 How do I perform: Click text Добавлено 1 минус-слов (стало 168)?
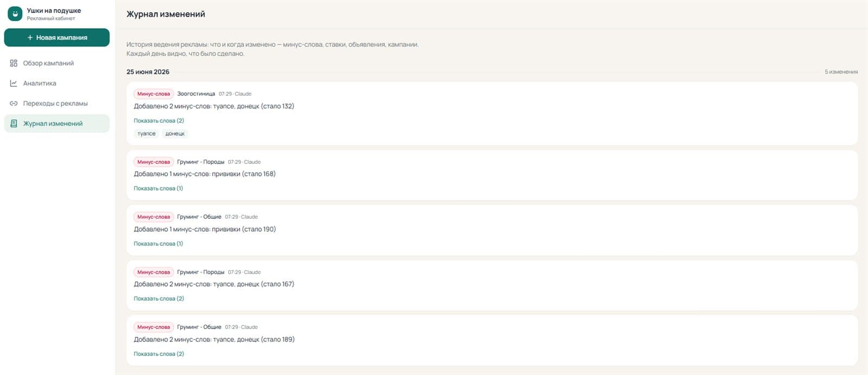[205, 174]
